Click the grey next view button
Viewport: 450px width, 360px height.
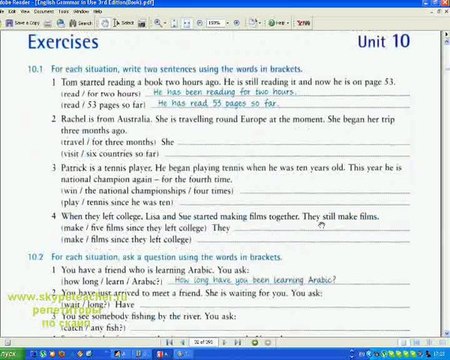pyautogui.click(x=268, y=343)
